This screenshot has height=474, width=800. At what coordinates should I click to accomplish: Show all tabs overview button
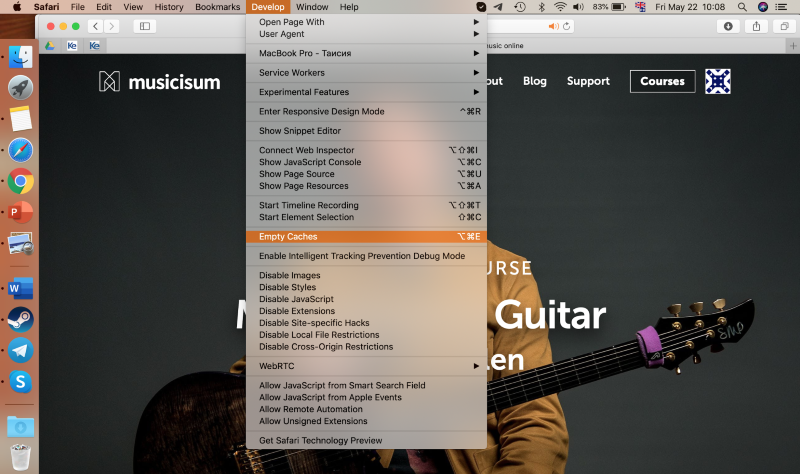(785, 26)
